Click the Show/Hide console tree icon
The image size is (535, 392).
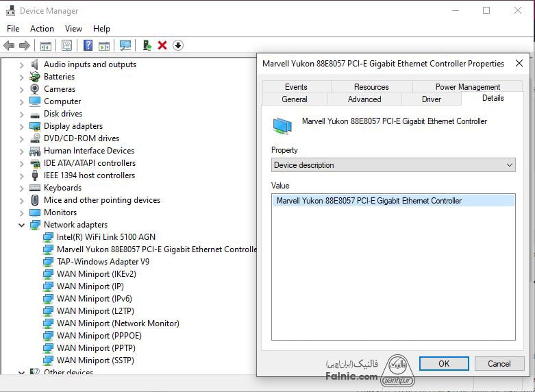coord(46,45)
